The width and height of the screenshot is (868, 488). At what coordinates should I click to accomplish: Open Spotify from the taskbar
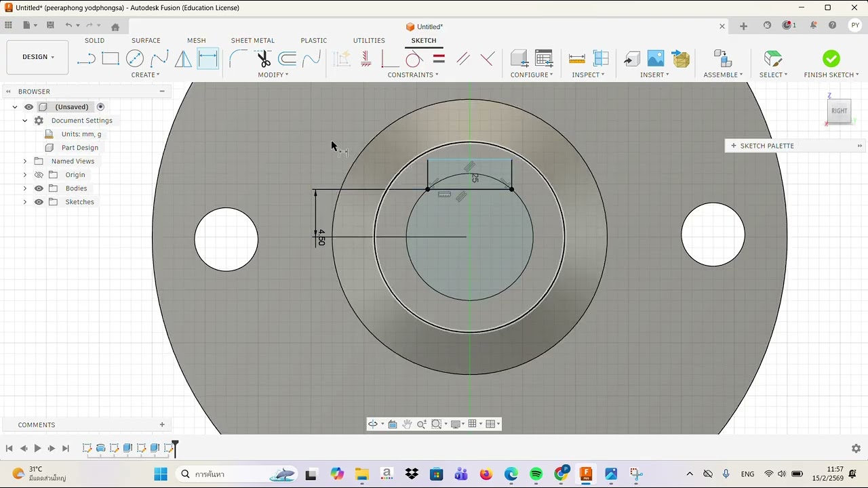pos(536,474)
